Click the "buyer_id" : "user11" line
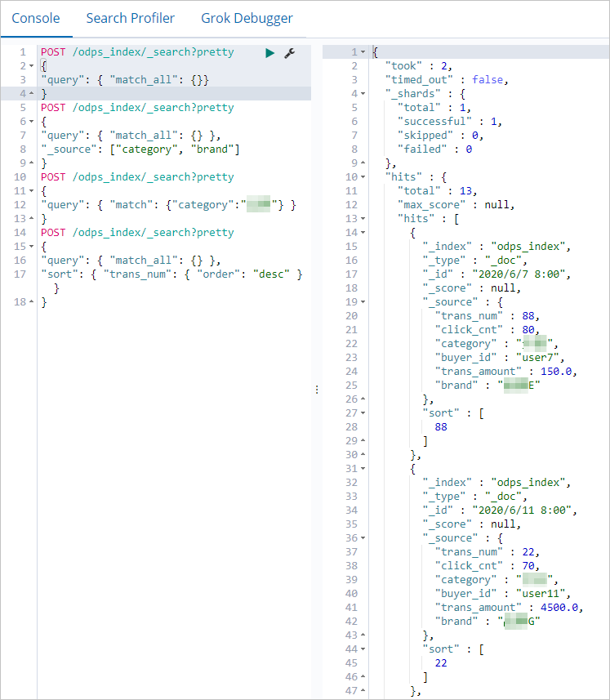Viewport: 610px width, 700px height. (x=503, y=594)
